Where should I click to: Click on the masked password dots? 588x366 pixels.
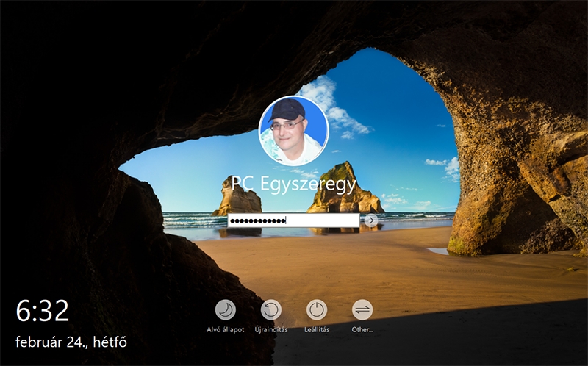pos(257,220)
